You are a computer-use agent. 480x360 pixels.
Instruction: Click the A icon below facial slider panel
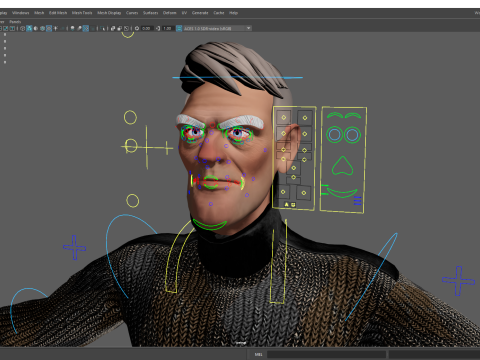(286, 204)
